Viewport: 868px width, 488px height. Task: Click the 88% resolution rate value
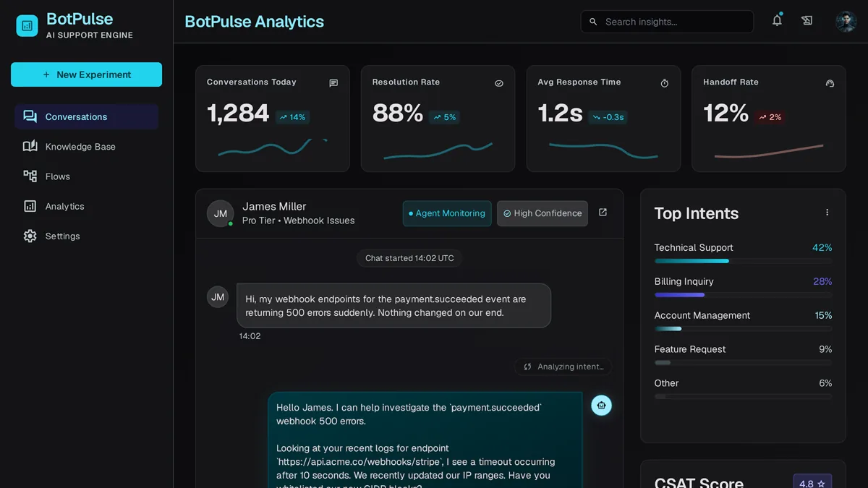tap(398, 114)
